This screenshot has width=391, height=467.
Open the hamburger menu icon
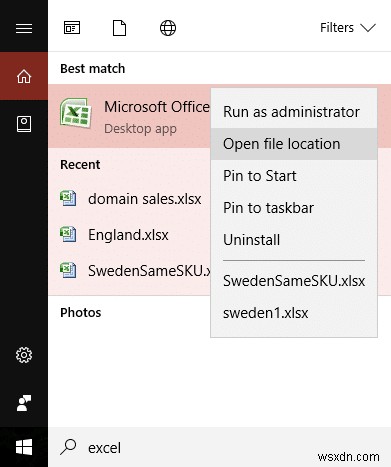point(24,28)
